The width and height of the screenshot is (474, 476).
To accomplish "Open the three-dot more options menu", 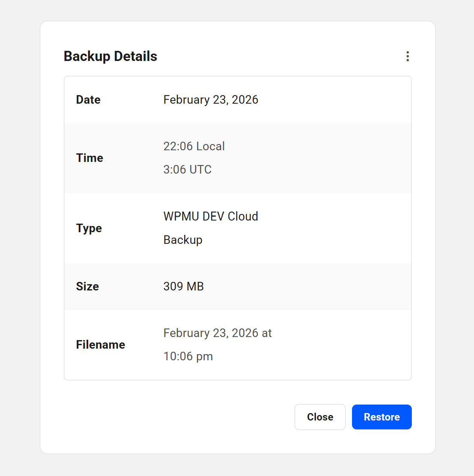I will click(407, 56).
